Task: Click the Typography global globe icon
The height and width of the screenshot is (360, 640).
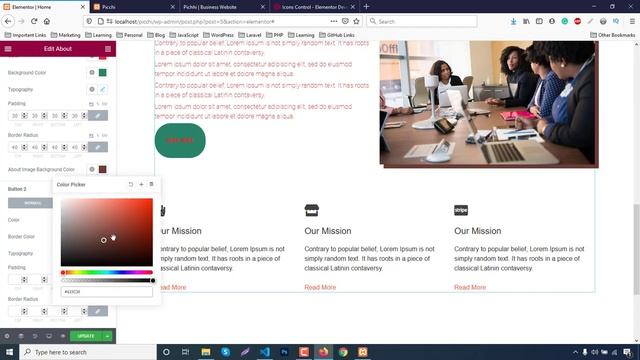Action: (92, 89)
